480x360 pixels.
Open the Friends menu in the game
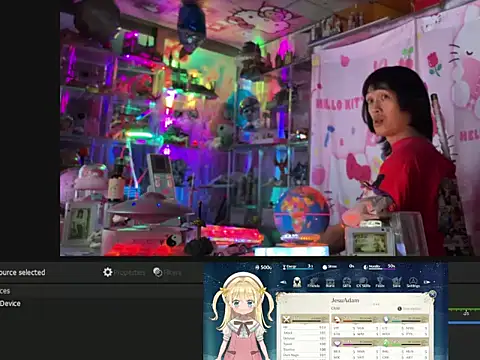pos(313,283)
